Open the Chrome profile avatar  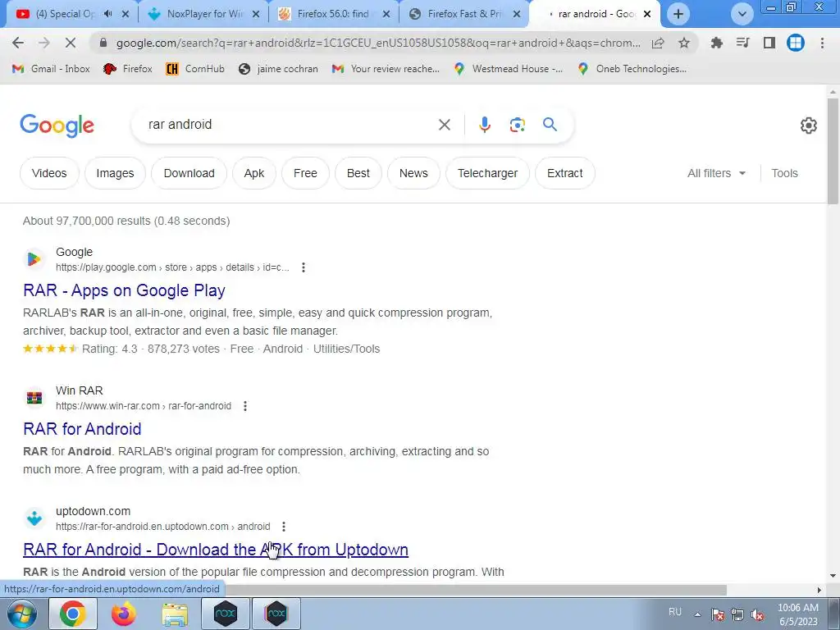796,43
